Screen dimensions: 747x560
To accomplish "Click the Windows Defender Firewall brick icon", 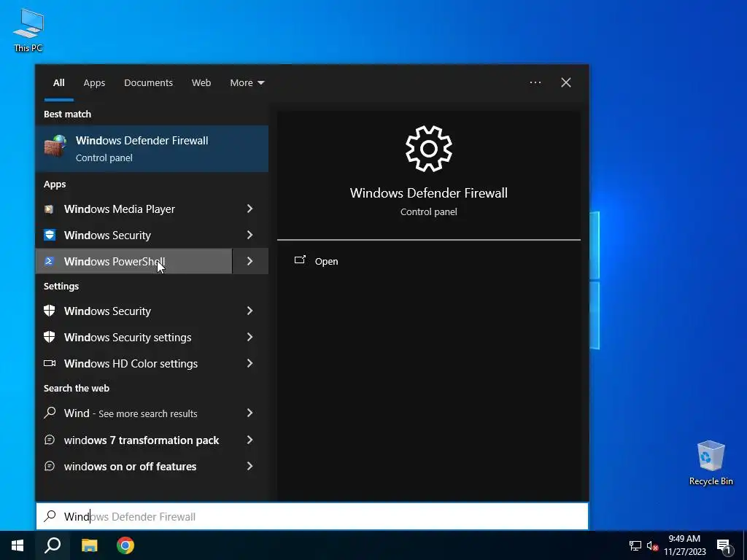I will (x=55, y=146).
